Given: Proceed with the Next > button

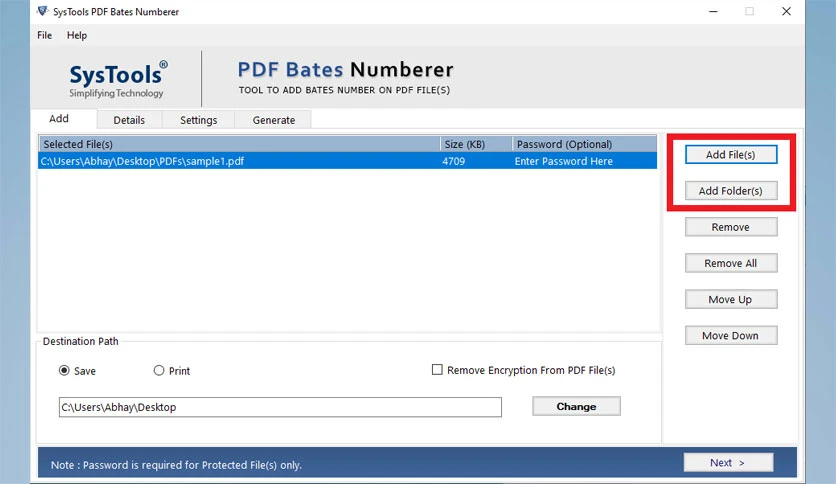Looking at the screenshot, I should point(728,463).
